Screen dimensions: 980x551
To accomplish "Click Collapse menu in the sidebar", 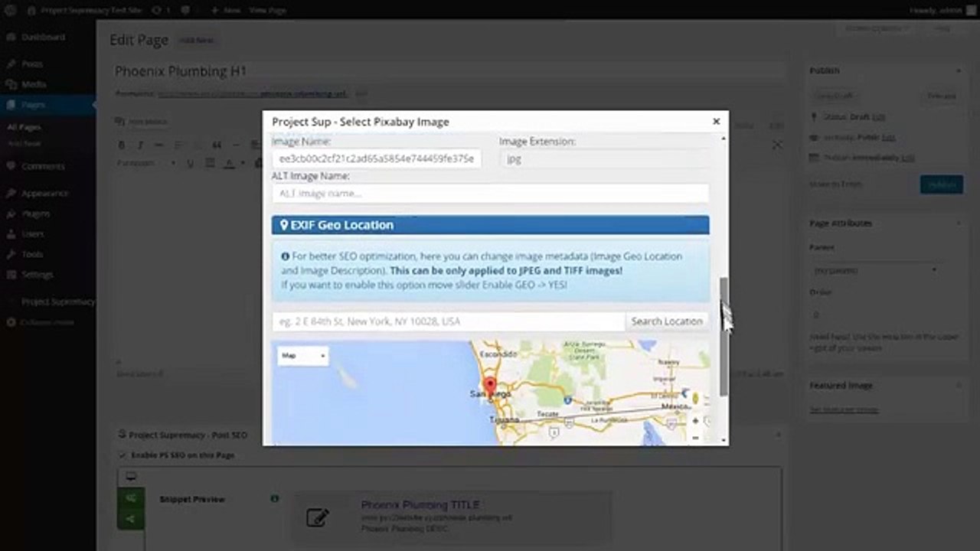I will [41, 322].
